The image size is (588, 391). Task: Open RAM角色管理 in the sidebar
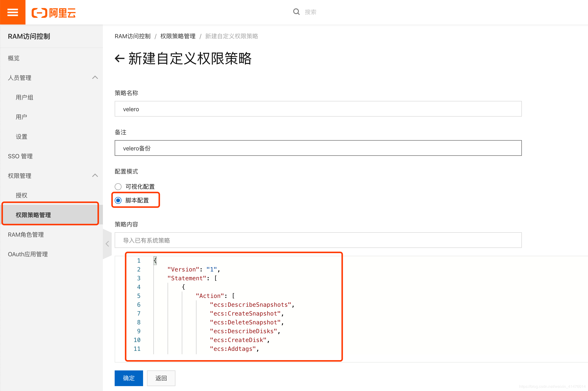coord(26,234)
